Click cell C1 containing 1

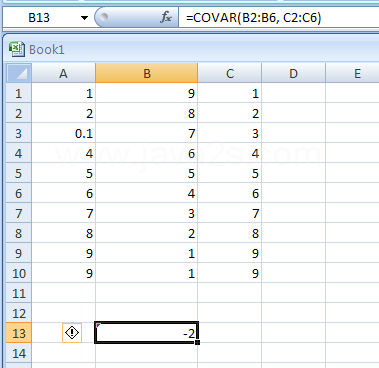point(230,93)
